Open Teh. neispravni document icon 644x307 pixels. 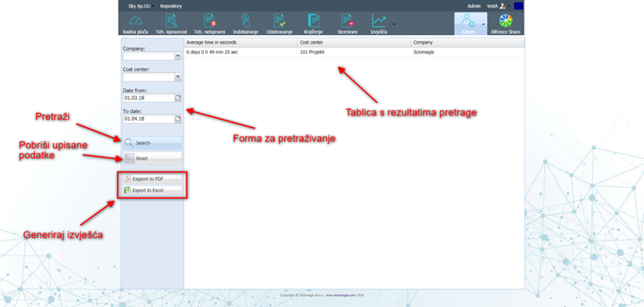(x=210, y=21)
